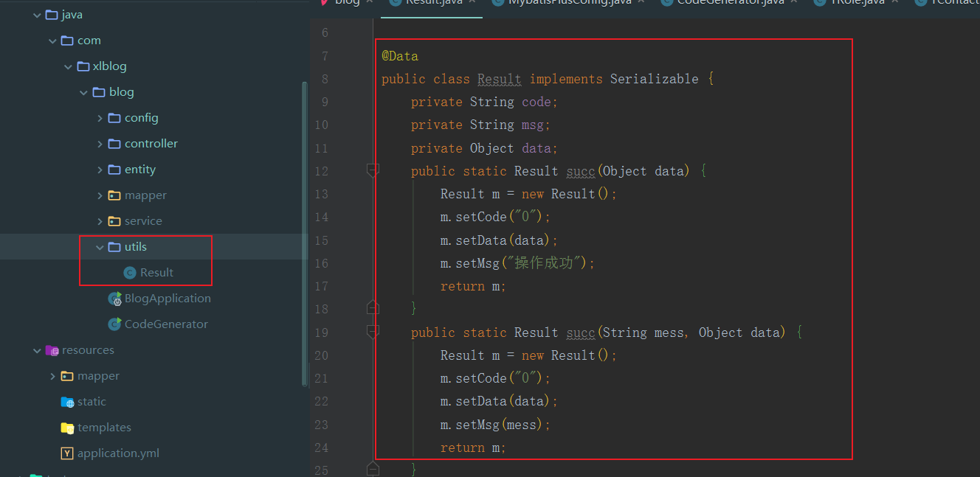Collapse the java folder in project tree
980x477 pixels.
coord(35,14)
